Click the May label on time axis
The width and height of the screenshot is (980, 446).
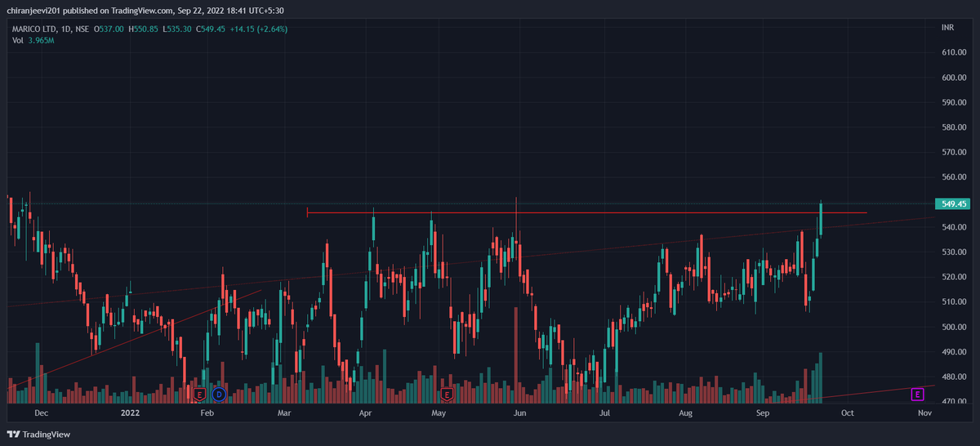(x=439, y=413)
